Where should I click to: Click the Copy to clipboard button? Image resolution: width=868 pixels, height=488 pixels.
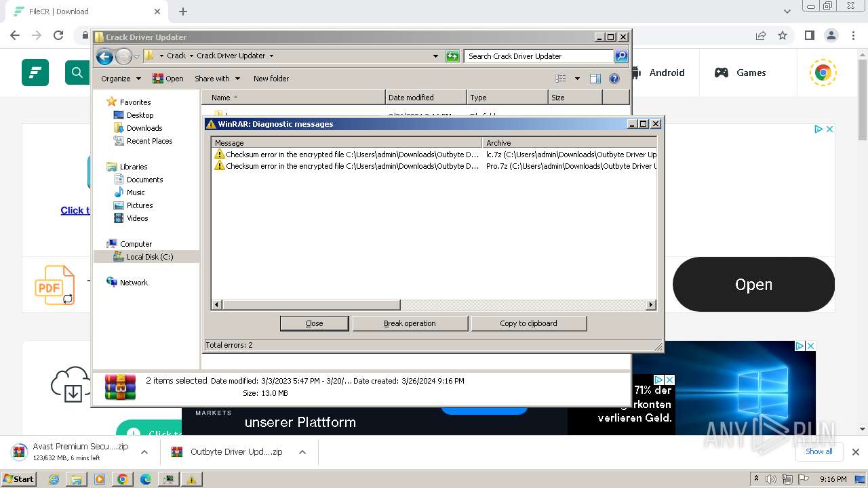[529, 323]
